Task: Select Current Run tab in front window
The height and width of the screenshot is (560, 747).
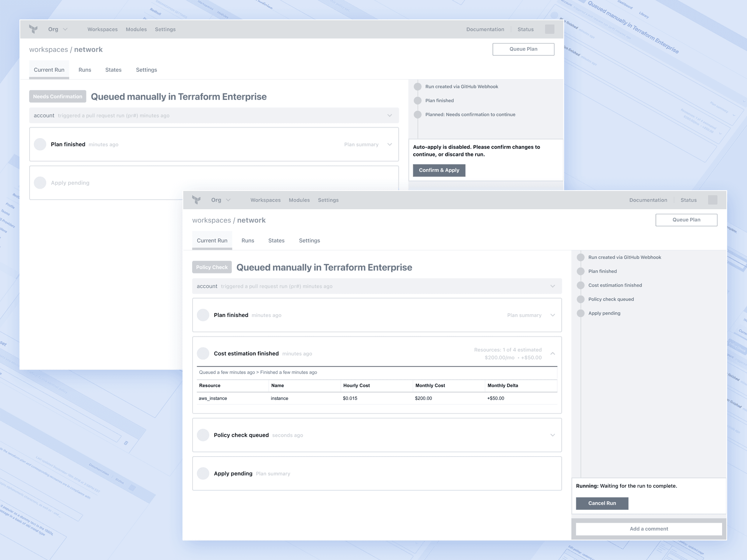Action: point(212,240)
